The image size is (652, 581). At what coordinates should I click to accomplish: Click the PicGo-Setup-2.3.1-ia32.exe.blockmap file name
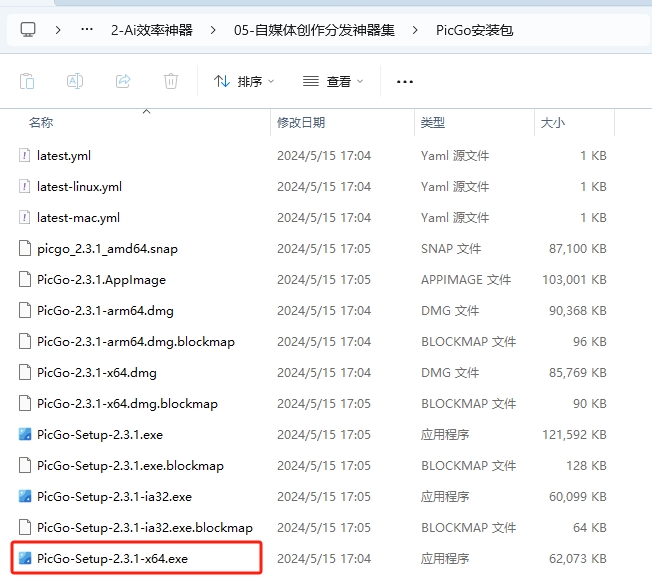tap(145, 528)
